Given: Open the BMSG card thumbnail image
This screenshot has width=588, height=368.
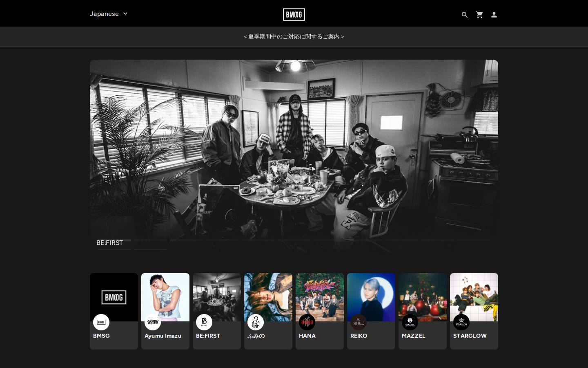Looking at the screenshot, I should (114, 297).
